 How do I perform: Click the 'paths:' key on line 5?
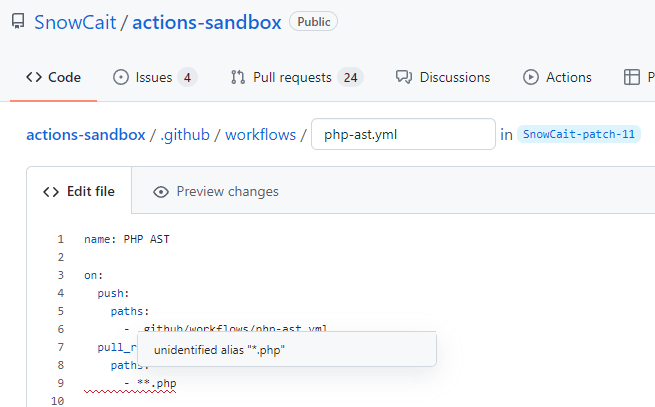pyautogui.click(x=130, y=311)
